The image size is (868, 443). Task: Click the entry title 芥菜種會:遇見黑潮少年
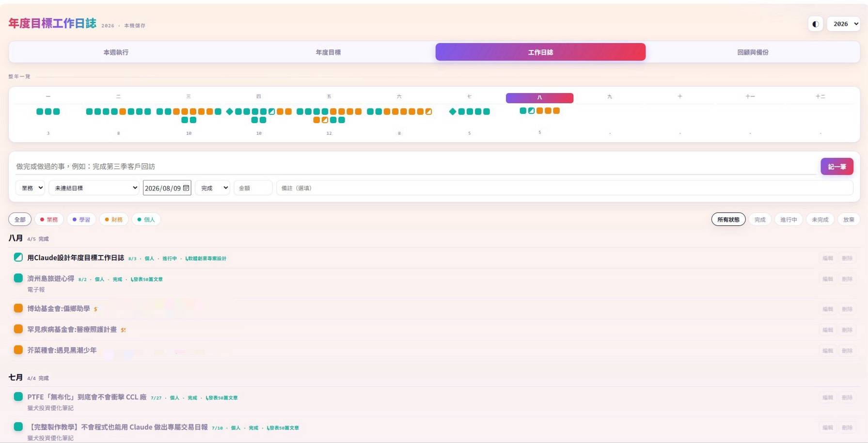pyautogui.click(x=62, y=350)
